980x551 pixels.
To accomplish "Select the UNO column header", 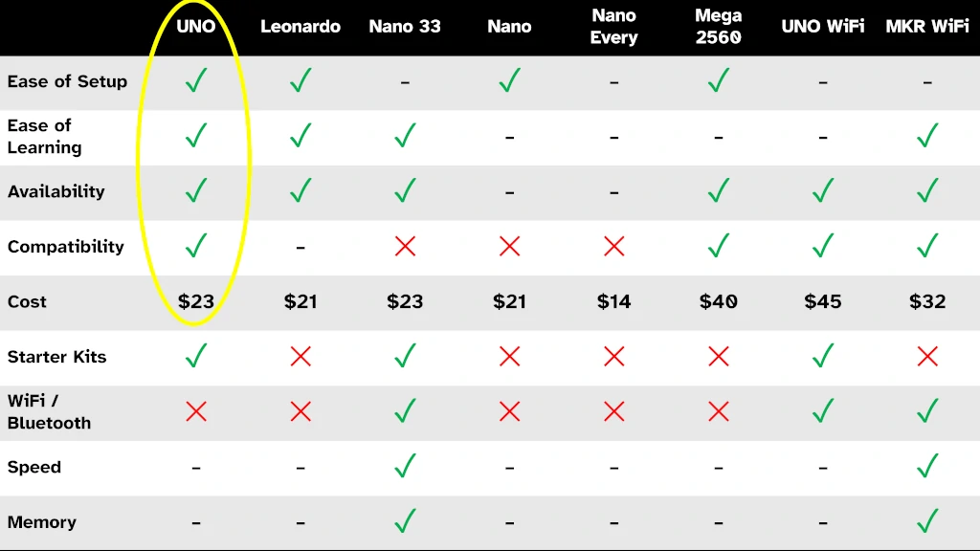I will tap(195, 26).
